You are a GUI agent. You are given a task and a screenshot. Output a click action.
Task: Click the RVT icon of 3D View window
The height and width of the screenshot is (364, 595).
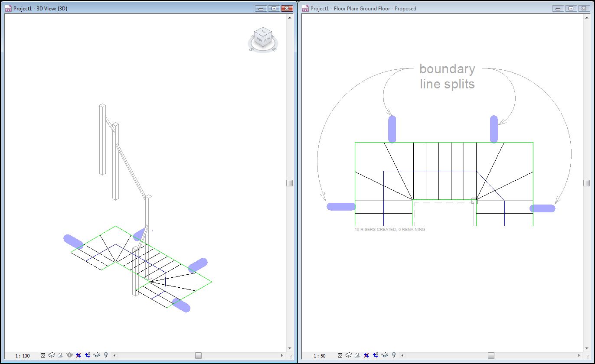[8, 8]
